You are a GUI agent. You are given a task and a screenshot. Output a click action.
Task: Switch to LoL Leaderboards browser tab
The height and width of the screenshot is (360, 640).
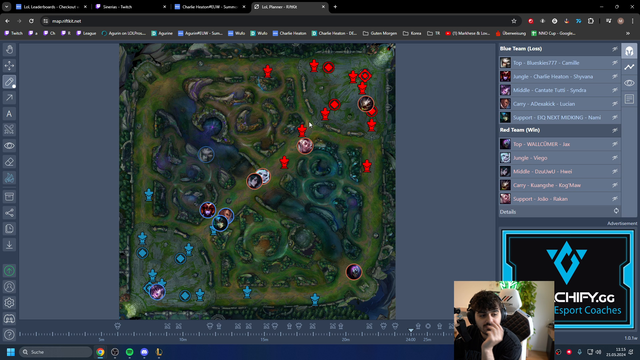click(51, 7)
